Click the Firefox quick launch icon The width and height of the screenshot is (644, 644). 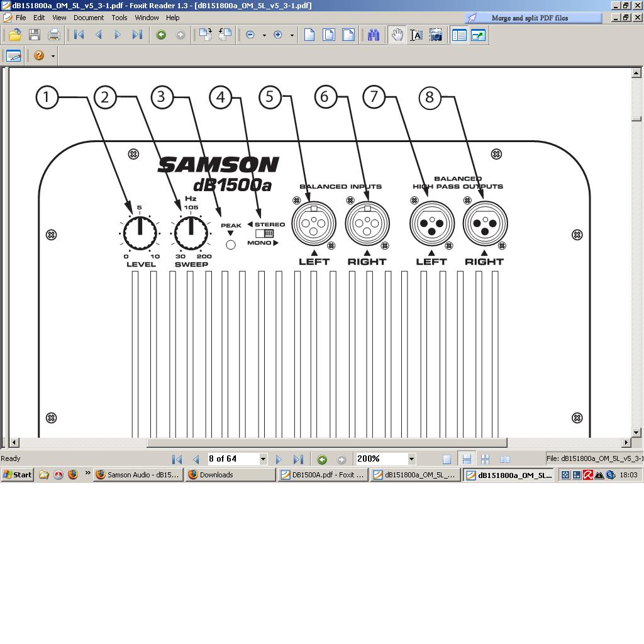point(73,475)
